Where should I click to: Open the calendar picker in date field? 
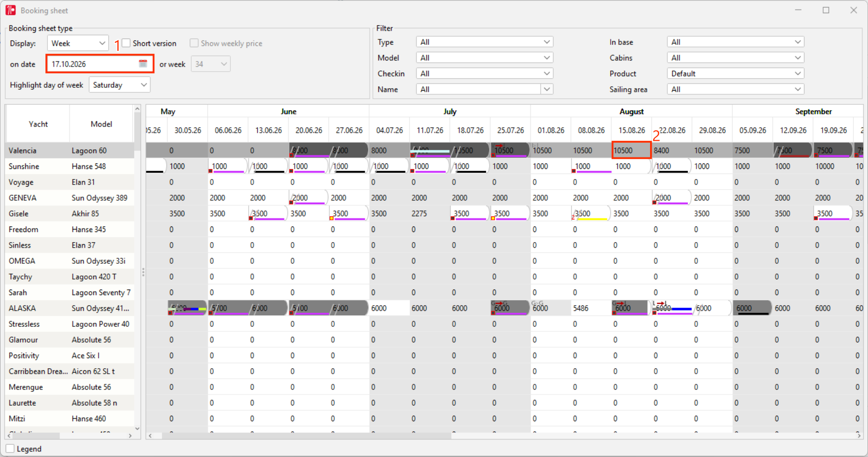coord(143,64)
